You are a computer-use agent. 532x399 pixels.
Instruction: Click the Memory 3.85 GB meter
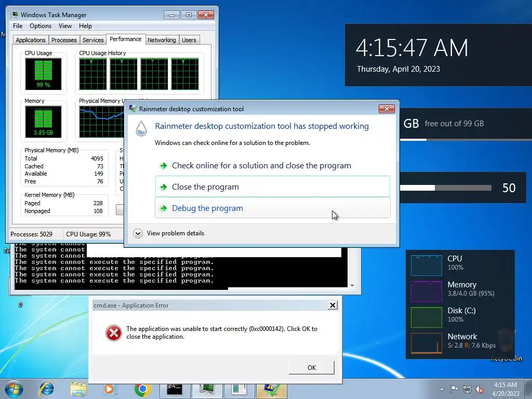click(43, 122)
